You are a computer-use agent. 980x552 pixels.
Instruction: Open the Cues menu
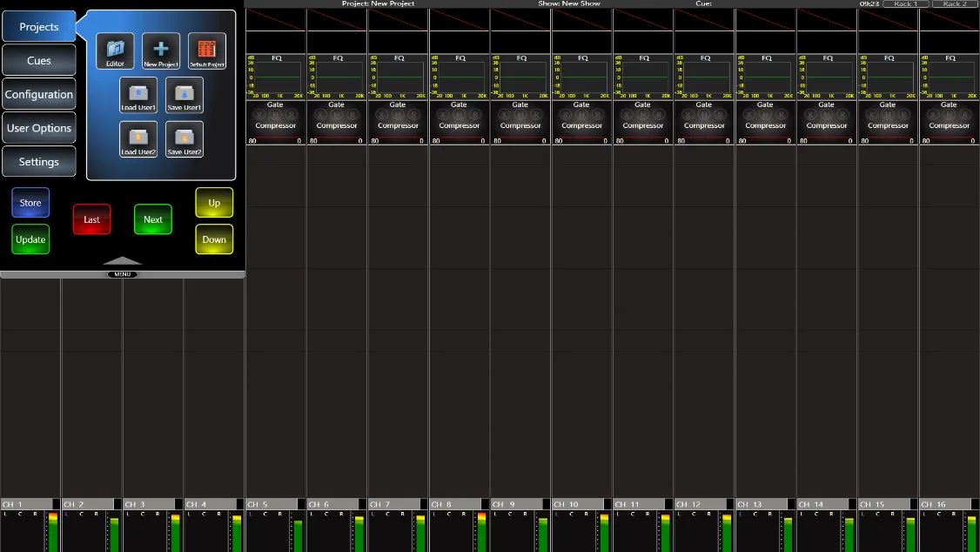click(39, 61)
